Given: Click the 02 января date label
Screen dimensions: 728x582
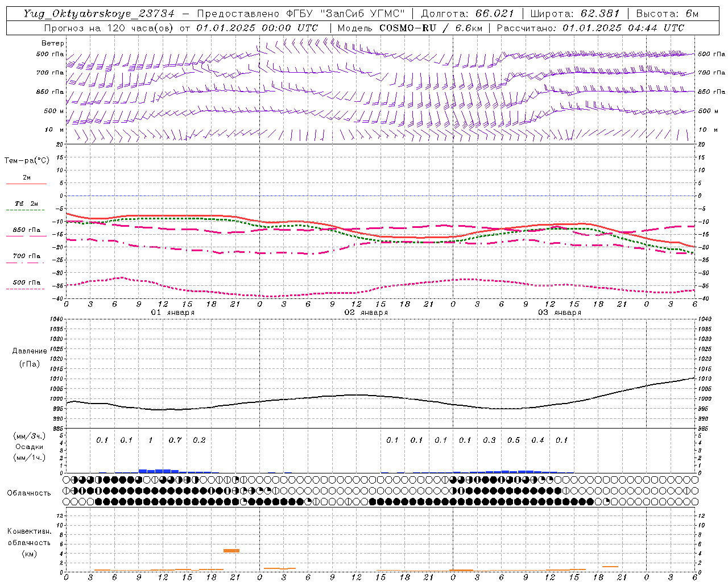Looking at the screenshot, I should (x=366, y=312).
